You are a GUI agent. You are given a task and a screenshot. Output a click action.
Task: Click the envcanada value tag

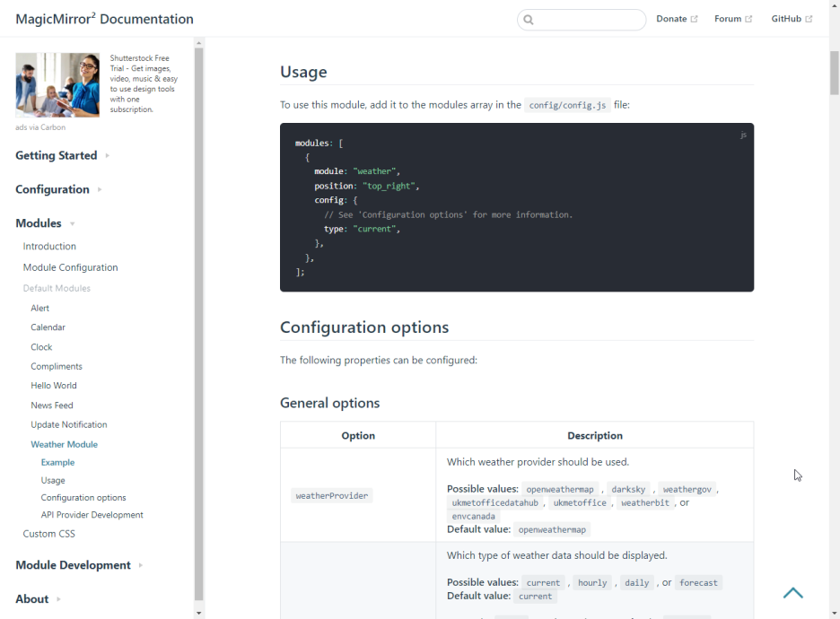(x=473, y=516)
